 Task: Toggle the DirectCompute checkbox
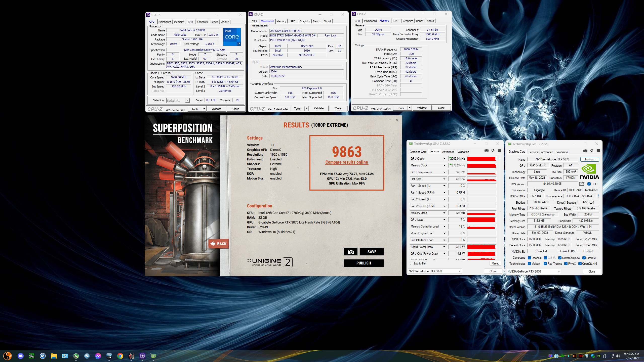560,258
